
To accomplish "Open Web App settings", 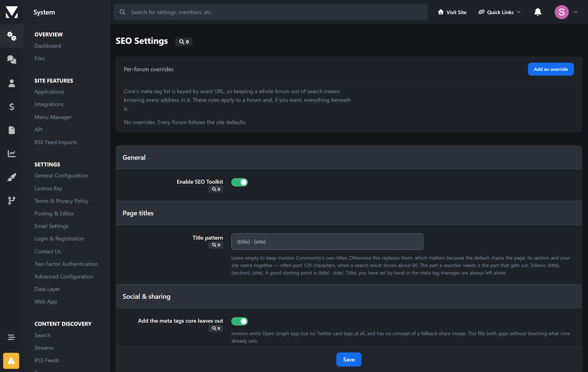I will click(x=46, y=302).
